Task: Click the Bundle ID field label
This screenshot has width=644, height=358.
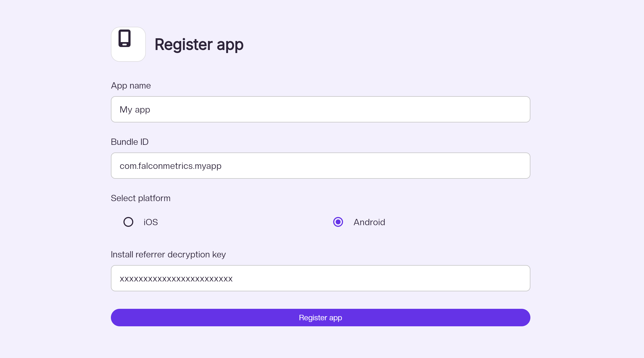Action: point(130,142)
